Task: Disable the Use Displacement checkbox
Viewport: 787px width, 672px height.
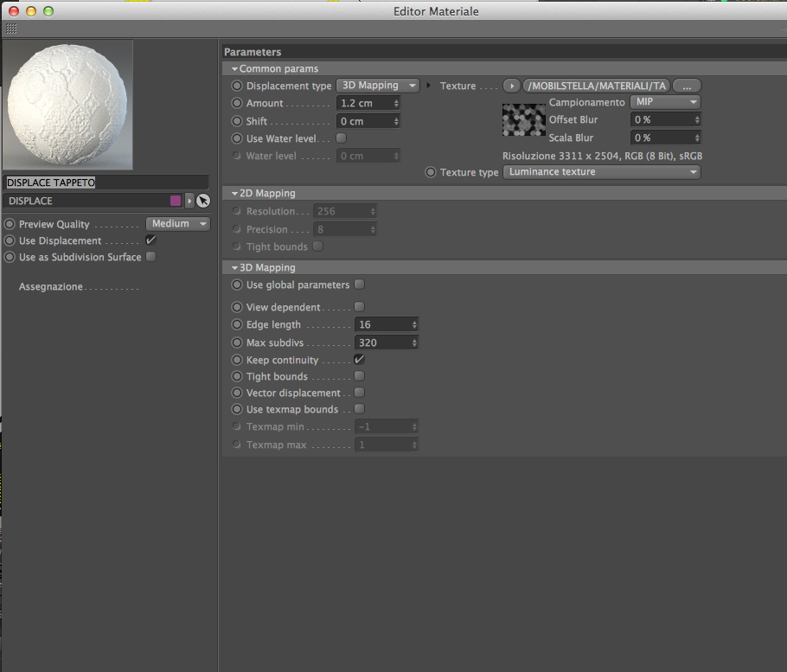Action: pyautogui.click(x=150, y=240)
